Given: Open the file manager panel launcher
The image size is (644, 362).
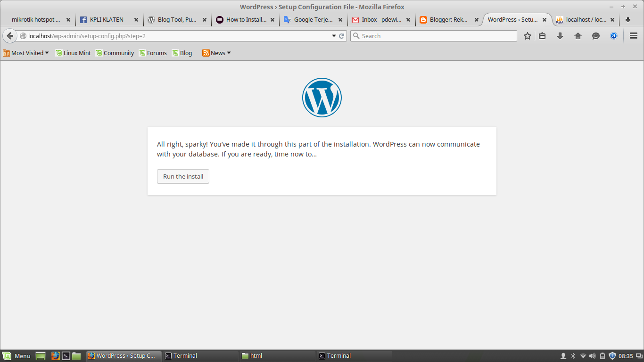Looking at the screenshot, I should click(x=77, y=356).
